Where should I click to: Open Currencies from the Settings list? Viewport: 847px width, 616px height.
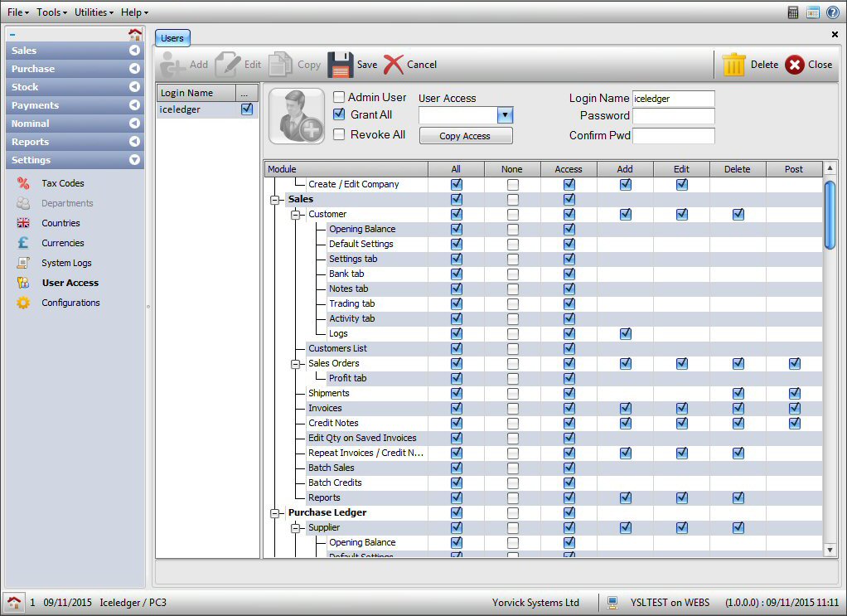(63, 243)
